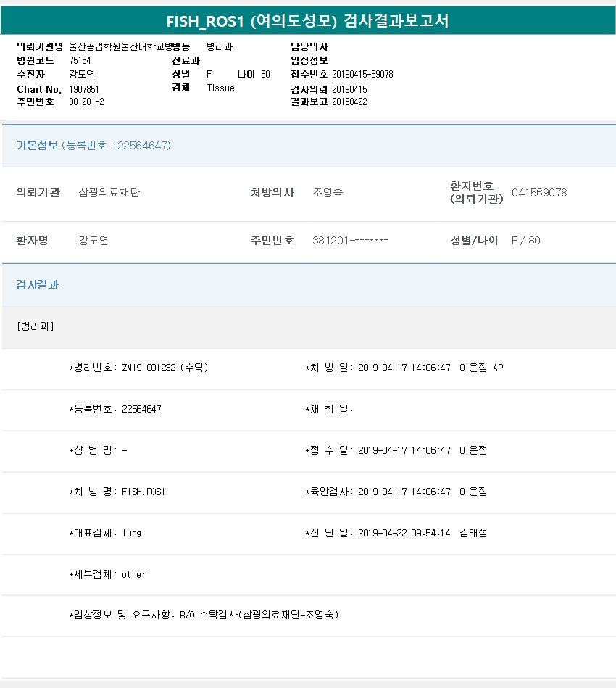The height and width of the screenshot is (688, 616).
Task: Select the 접수번호 value 20190415-69078
Action: tap(362, 75)
